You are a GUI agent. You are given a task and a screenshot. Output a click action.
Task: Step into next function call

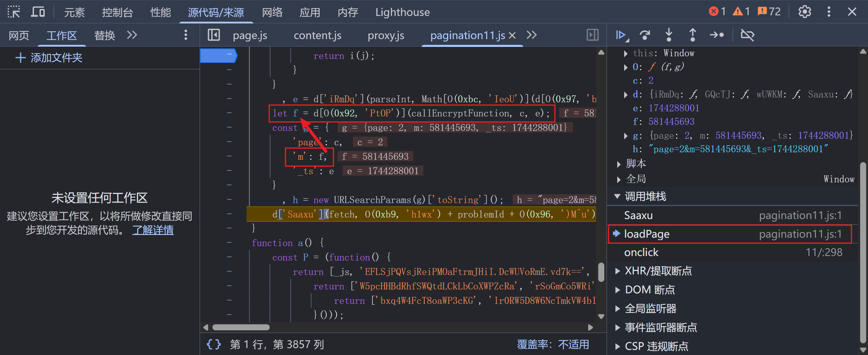668,35
